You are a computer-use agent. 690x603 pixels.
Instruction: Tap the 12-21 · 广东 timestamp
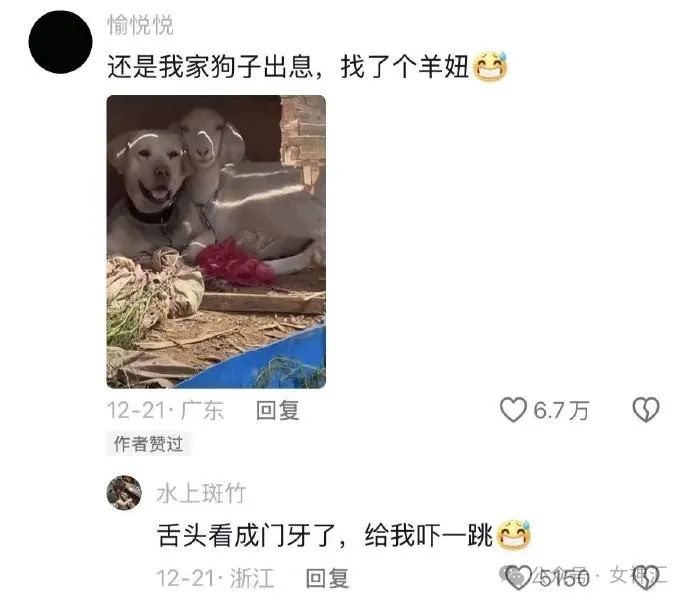click(165, 410)
